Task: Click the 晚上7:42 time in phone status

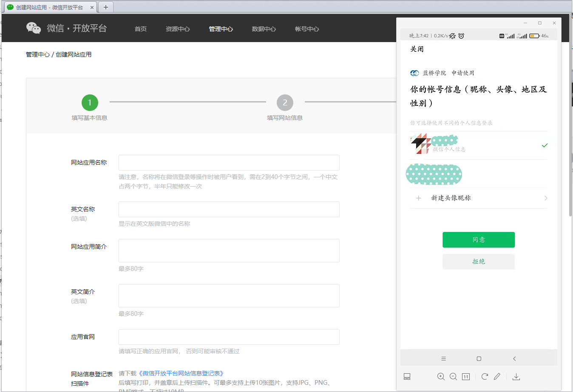Action: 419,36
